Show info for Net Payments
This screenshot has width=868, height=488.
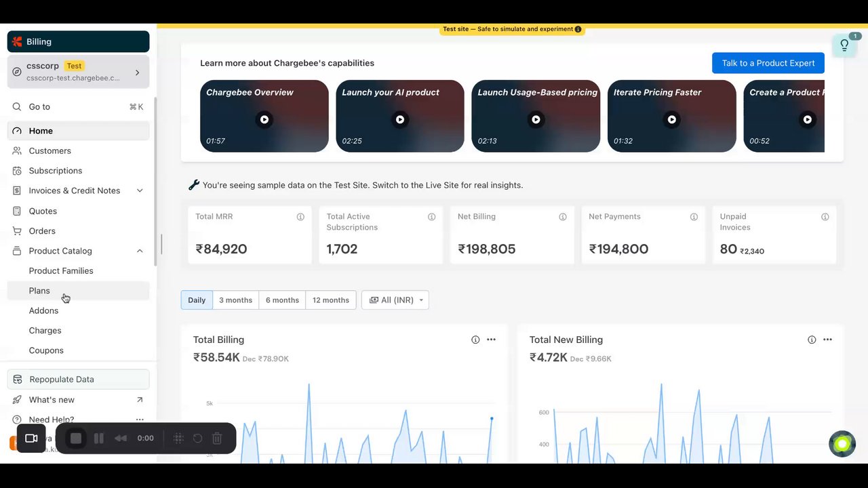[694, 217]
